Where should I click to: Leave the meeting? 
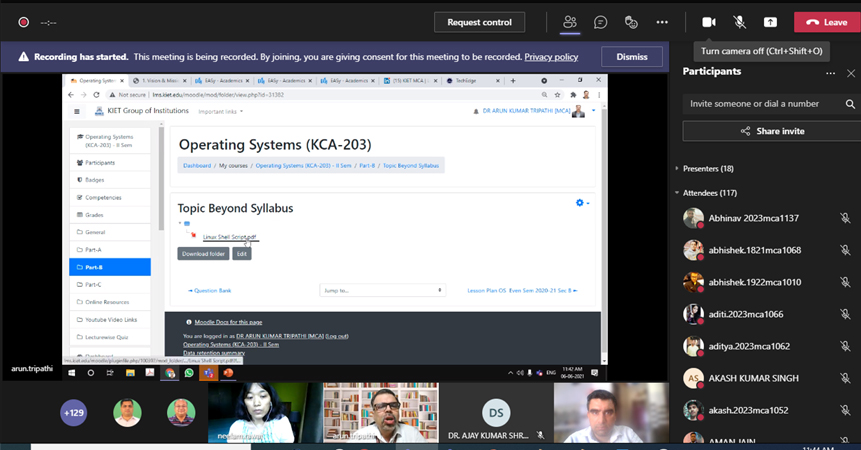coord(826,22)
